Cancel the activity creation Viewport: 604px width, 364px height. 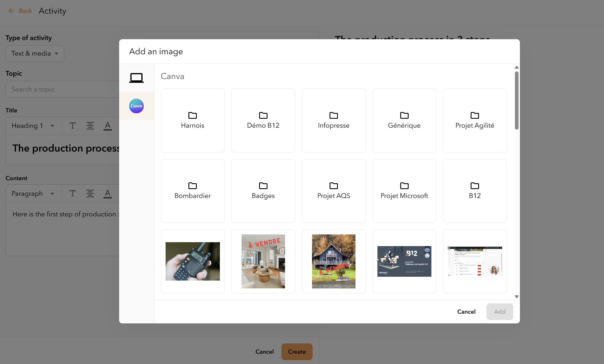click(x=264, y=352)
